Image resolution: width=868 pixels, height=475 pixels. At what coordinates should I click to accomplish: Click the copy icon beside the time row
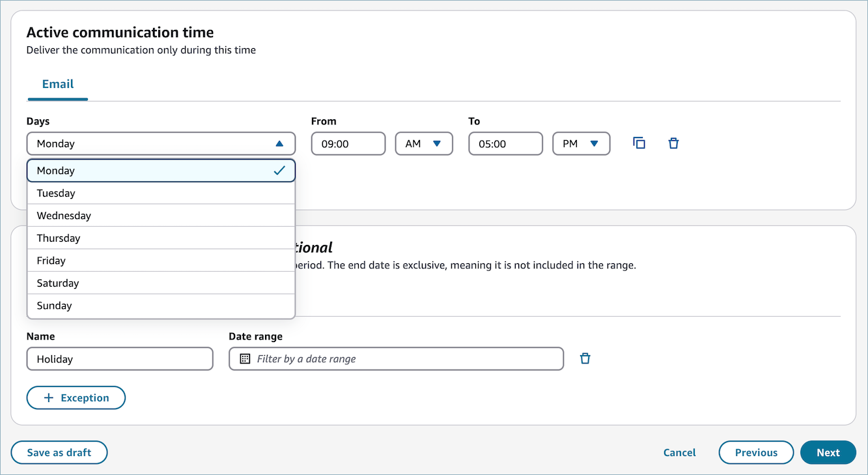pos(639,143)
